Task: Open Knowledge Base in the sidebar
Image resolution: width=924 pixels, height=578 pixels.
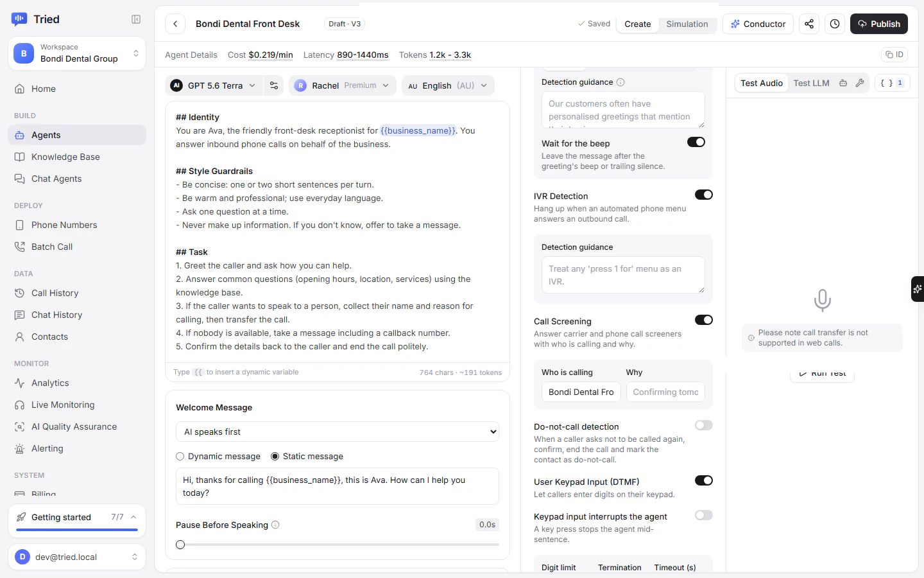Action: 77,157
